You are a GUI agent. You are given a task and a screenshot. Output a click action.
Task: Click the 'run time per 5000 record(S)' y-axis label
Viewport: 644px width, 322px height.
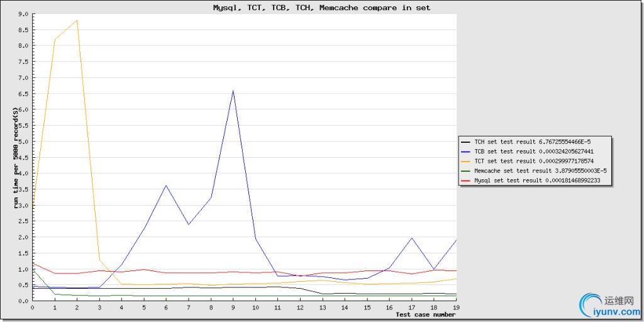[x=16, y=157]
